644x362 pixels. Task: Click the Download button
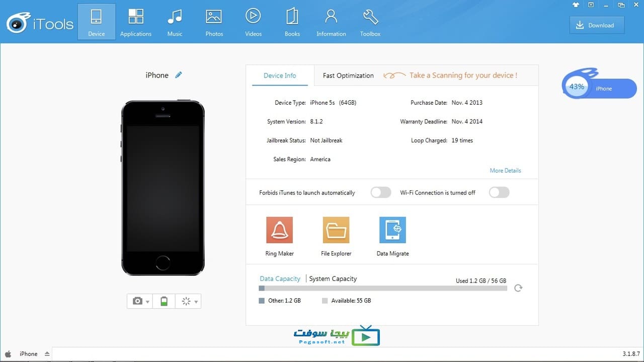pos(597,25)
